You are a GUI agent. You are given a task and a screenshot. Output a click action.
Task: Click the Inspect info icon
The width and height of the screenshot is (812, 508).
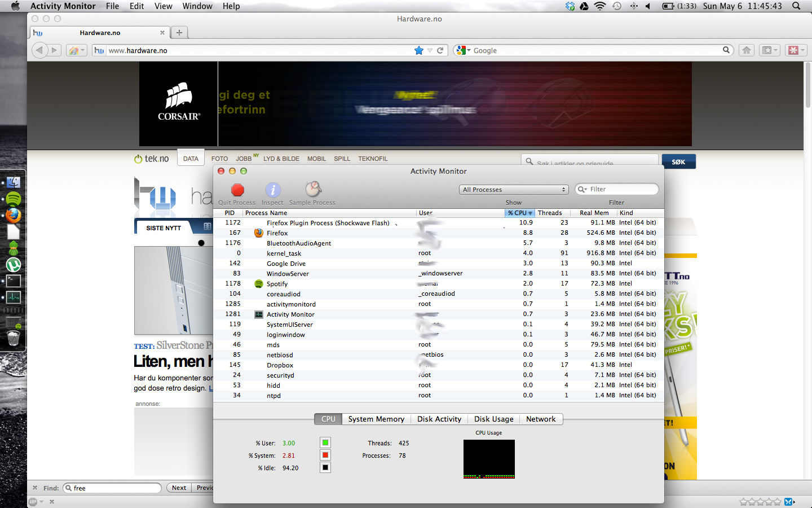(x=273, y=190)
